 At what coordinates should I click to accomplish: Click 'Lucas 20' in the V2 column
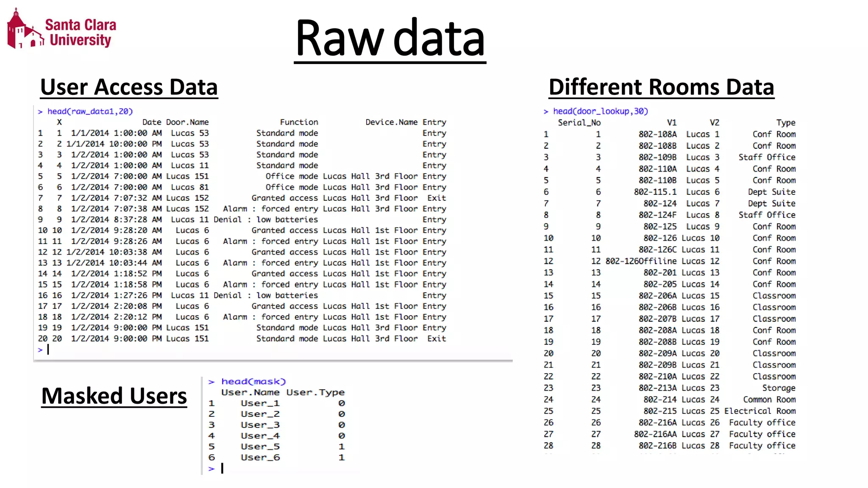pyautogui.click(x=701, y=353)
